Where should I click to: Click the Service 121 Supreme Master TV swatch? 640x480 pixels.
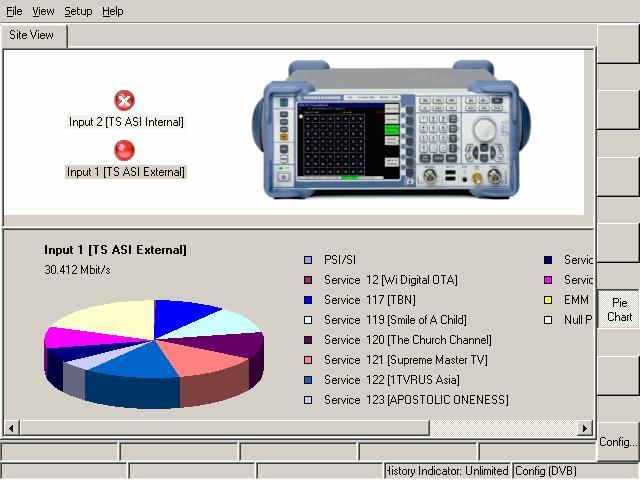308,360
